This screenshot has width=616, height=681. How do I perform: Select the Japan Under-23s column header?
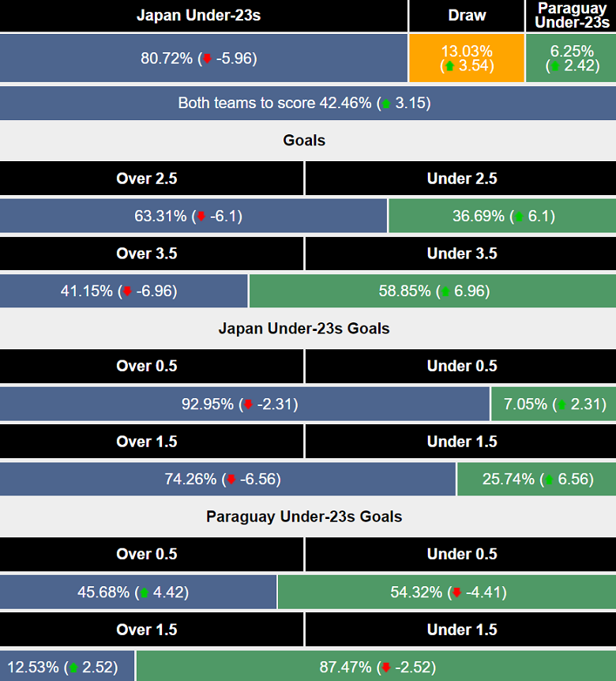coord(204,16)
